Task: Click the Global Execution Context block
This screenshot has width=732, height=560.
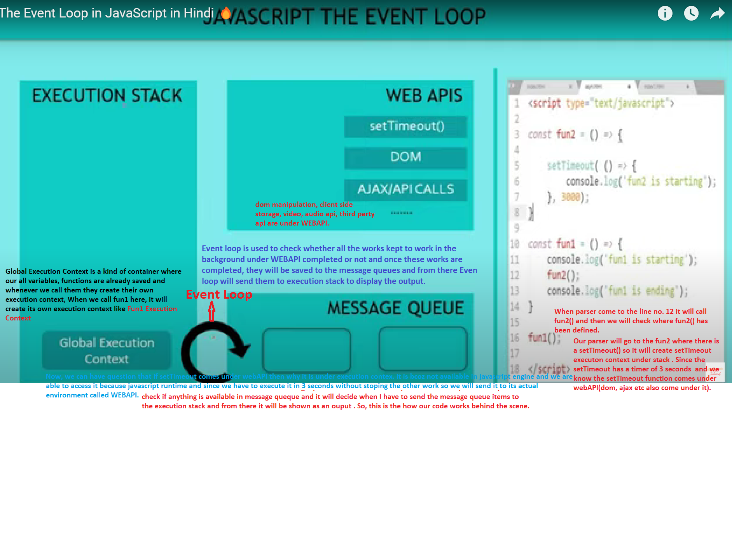Action: click(x=107, y=350)
